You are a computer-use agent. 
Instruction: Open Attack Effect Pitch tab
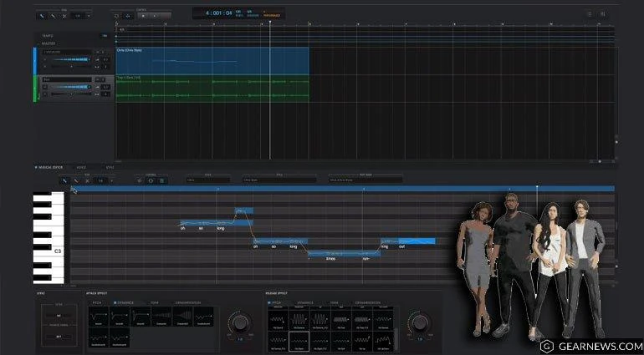(97, 303)
